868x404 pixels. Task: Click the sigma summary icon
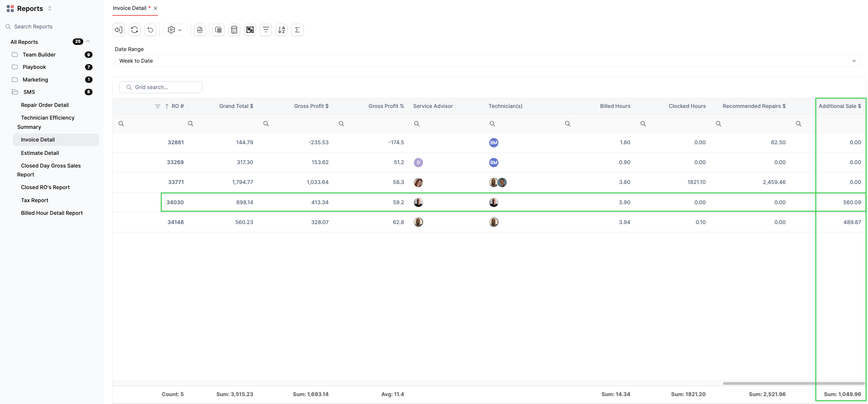point(297,30)
